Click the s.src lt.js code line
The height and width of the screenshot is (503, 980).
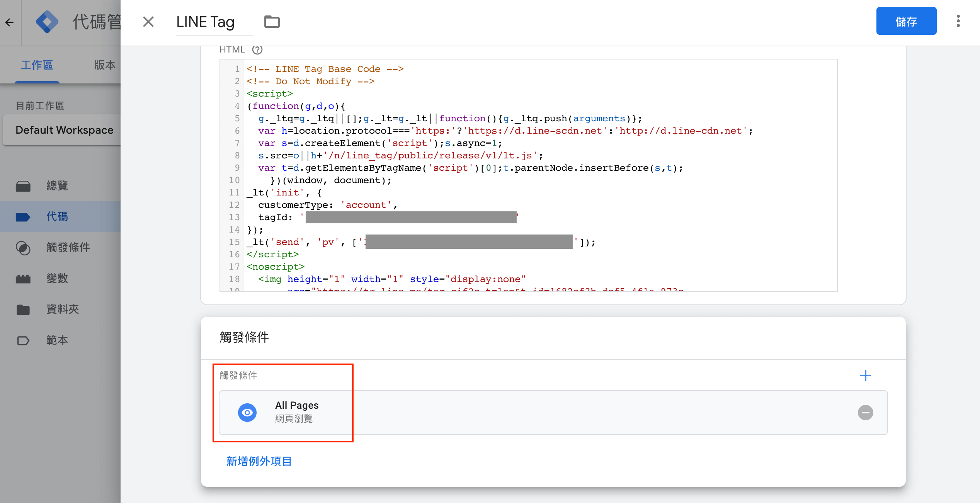[400, 156]
